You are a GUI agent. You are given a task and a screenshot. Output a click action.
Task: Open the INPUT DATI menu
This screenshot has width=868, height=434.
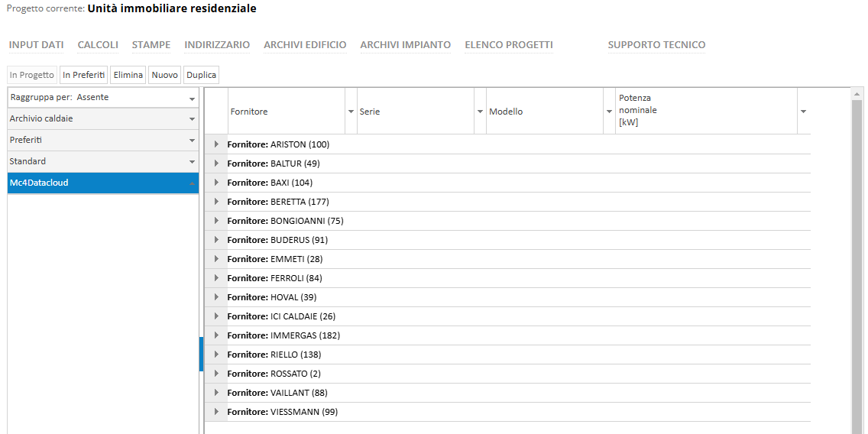pyautogui.click(x=36, y=45)
